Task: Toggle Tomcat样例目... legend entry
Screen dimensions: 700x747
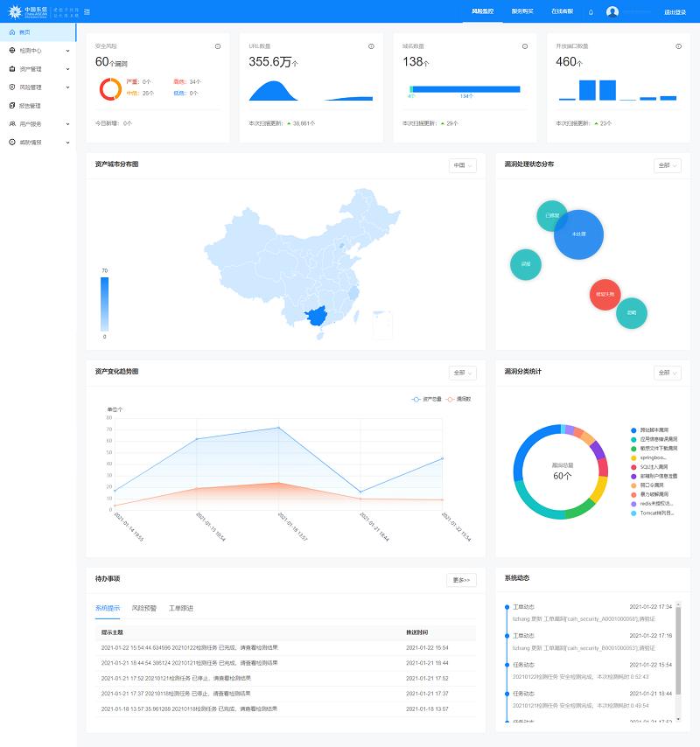Action: (653, 513)
